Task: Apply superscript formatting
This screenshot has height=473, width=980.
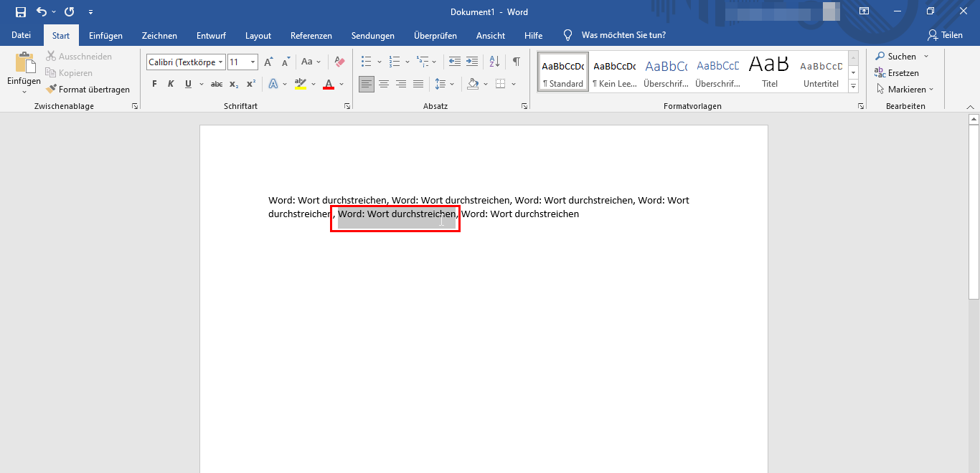Action: pos(251,85)
